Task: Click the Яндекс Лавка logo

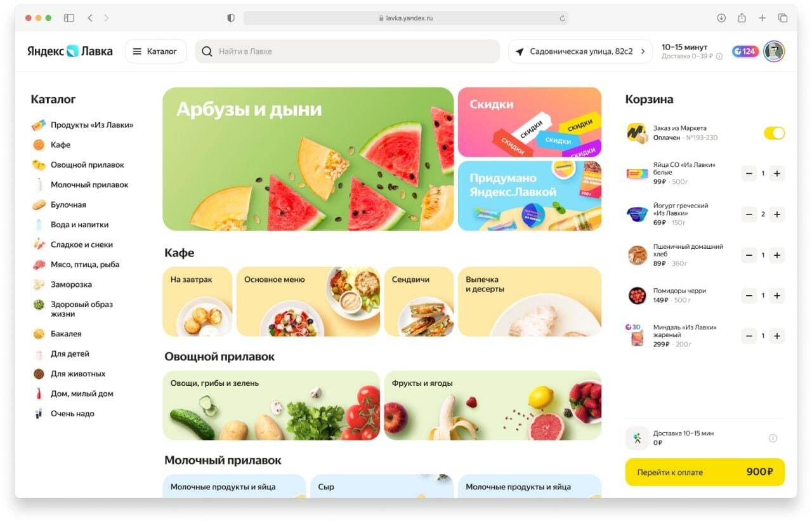Action: point(70,51)
